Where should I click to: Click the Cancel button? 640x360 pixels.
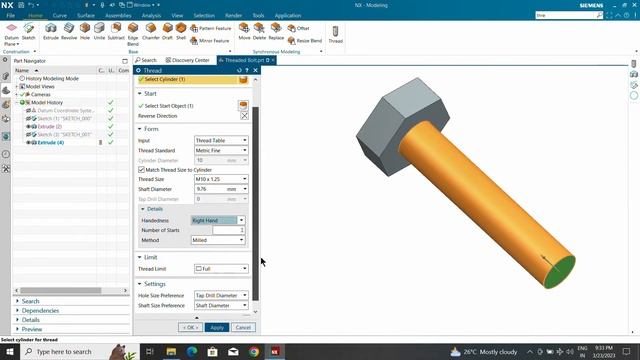click(x=243, y=327)
